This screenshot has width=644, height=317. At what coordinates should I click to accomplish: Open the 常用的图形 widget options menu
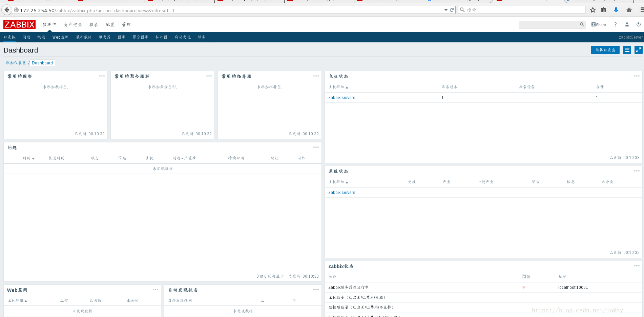(102, 76)
